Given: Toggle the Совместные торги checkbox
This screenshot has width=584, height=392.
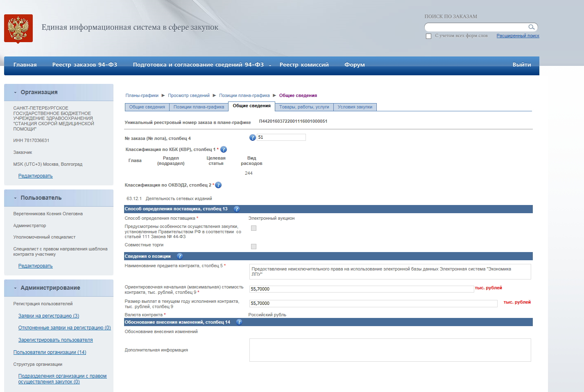Looking at the screenshot, I should (254, 246).
